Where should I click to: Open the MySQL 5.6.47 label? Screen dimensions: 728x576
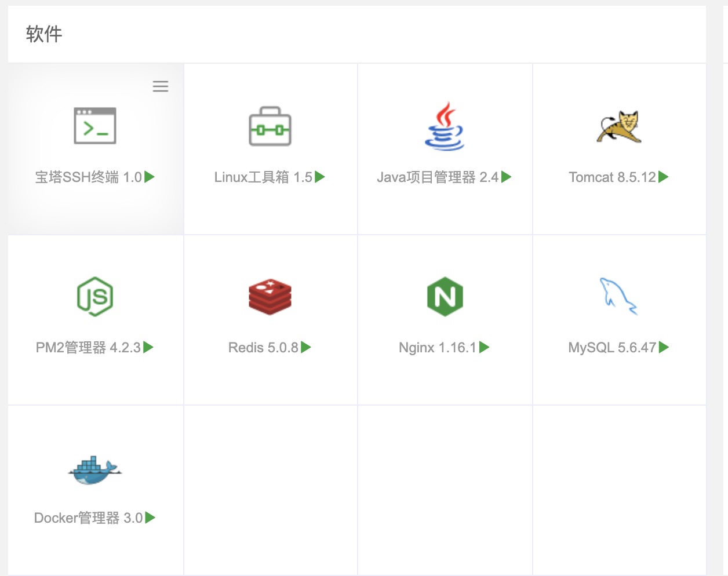[x=613, y=348]
